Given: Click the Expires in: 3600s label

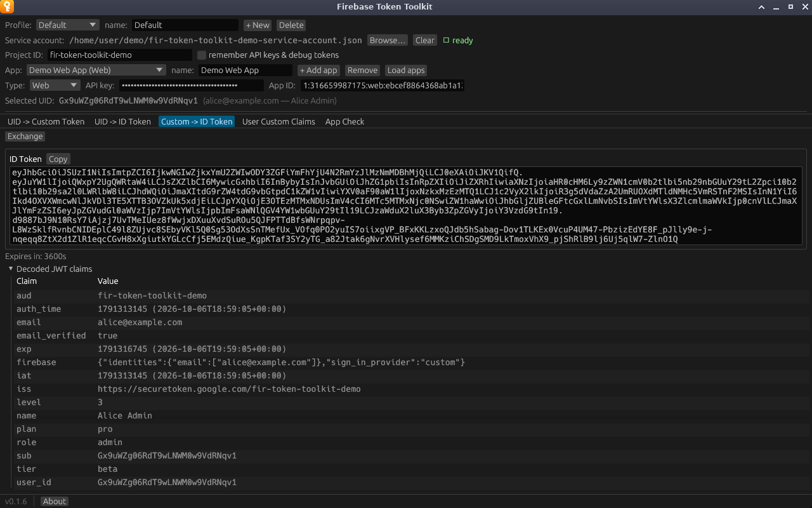Looking at the screenshot, I should pyautogui.click(x=36, y=256).
